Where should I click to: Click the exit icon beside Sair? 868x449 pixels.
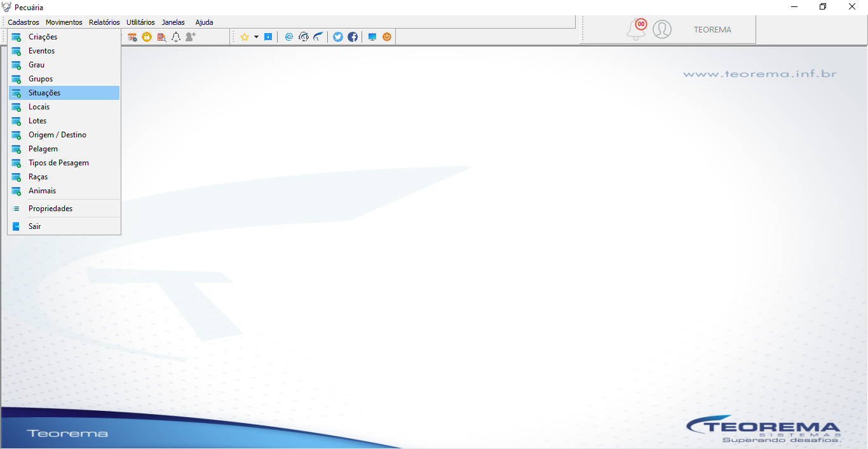tap(17, 226)
